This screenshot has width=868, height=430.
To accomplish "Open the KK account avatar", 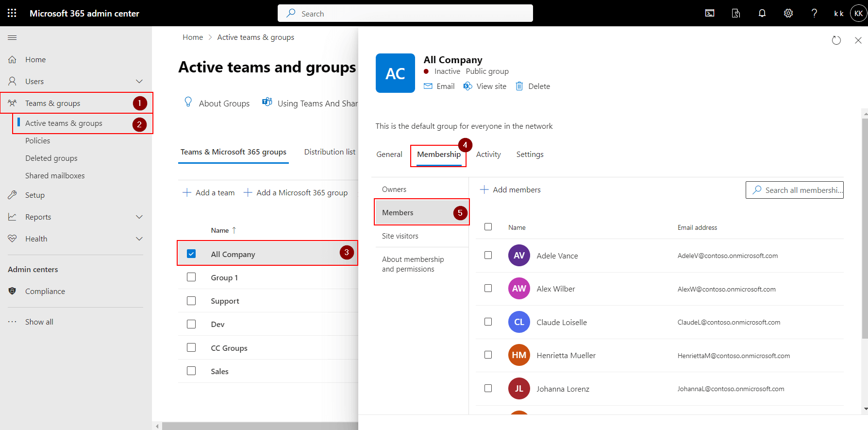I will click(x=858, y=13).
